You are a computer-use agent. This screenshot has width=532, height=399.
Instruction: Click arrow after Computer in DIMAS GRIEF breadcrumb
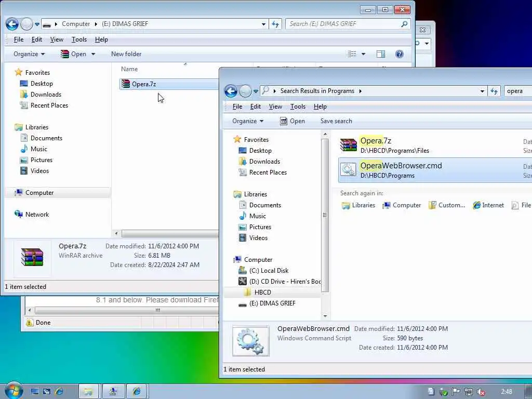click(x=96, y=24)
